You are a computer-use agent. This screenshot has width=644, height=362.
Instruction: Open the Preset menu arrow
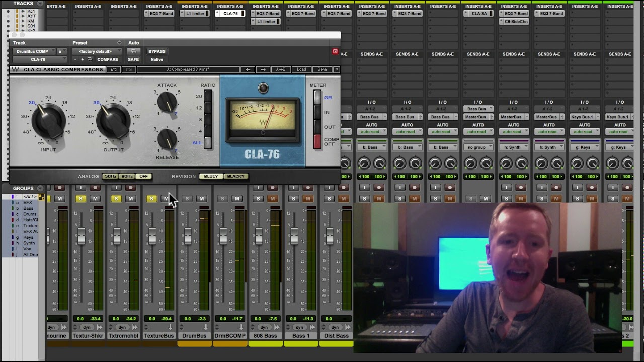pos(119,43)
